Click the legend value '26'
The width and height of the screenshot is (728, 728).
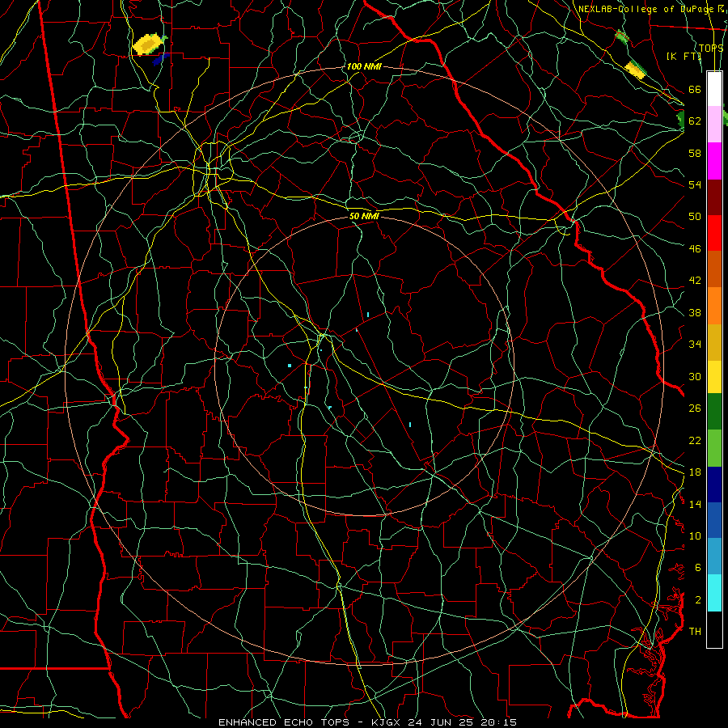tap(695, 408)
